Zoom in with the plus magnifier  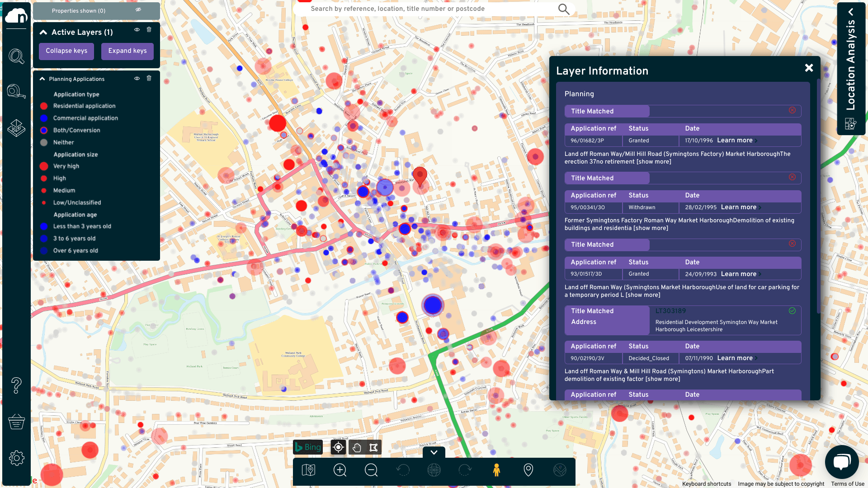(340, 470)
